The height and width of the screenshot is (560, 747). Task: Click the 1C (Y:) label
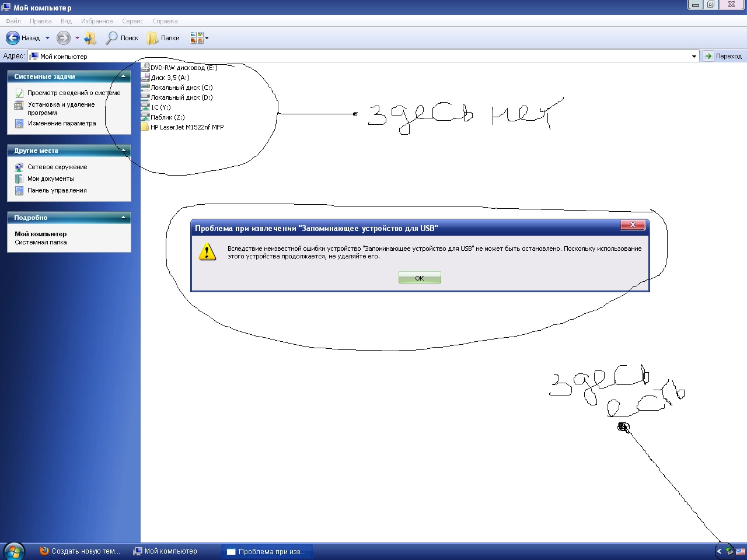click(x=160, y=107)
